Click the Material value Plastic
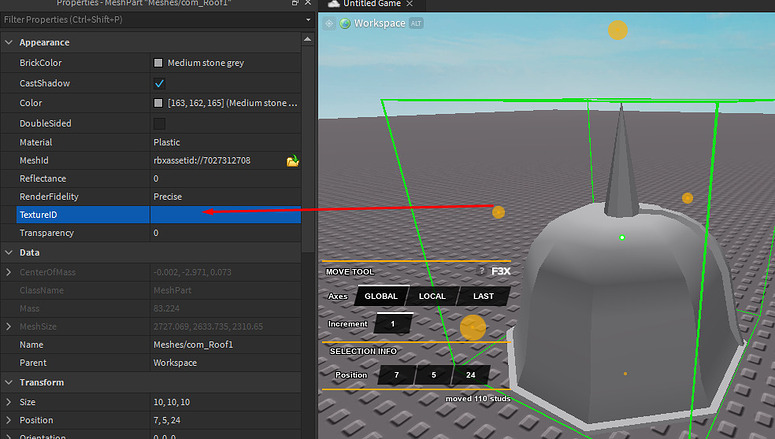This screenshot has height=439, width=775. pos(167,142)
